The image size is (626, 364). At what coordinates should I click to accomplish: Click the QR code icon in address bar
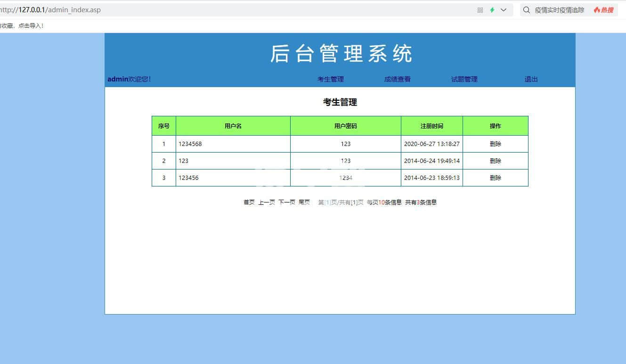coord(480,10)
